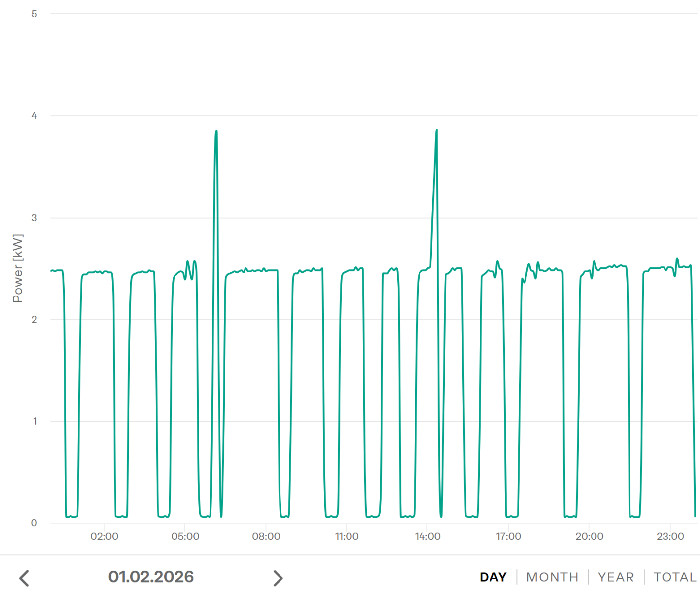Click the 17:00 time axis label
This screenshot has height=592, width=700.
pyautogui.click(x=508, y=536)
